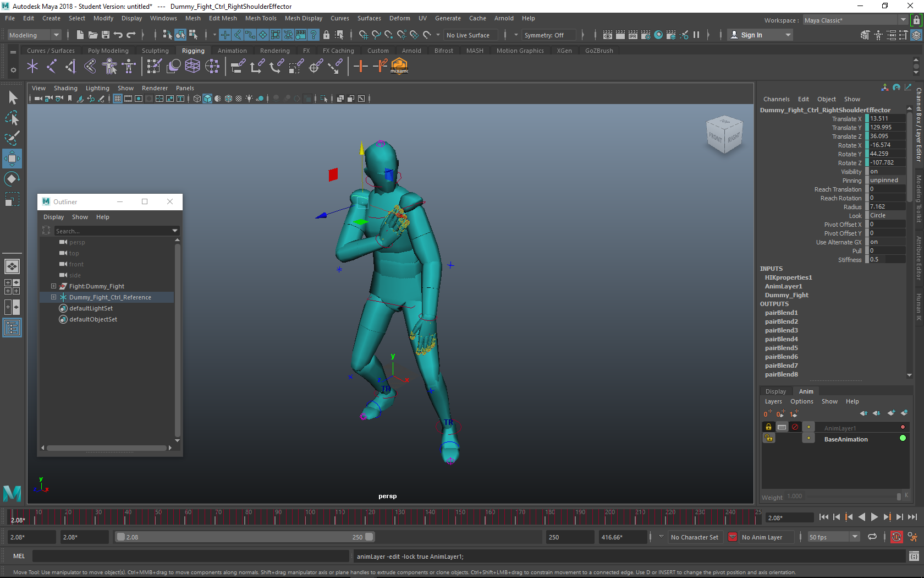924x578 pixels.
Task: Click the mixamo shelf icon
Action: [x=399, y=67]
